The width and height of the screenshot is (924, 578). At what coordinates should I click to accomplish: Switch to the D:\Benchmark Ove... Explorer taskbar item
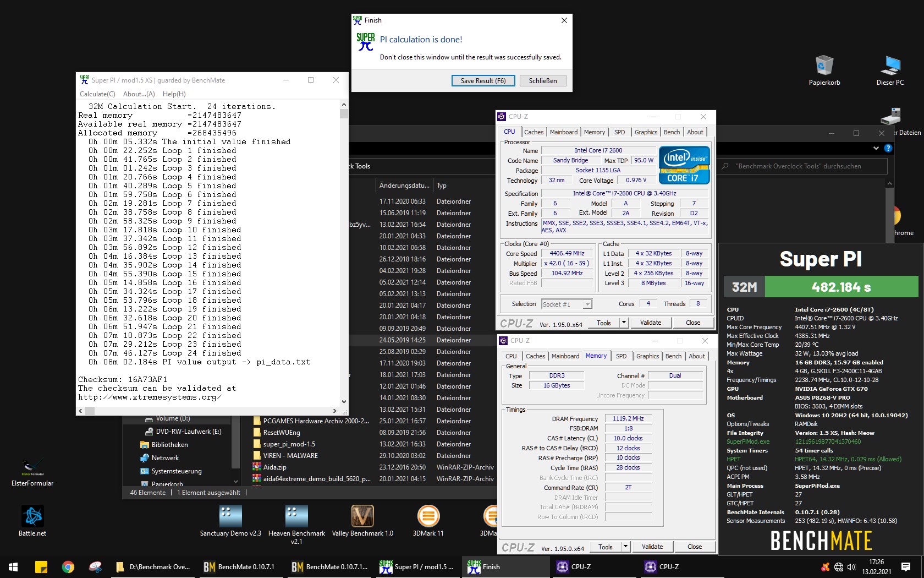pyautogui.click(x=153, y=566)
